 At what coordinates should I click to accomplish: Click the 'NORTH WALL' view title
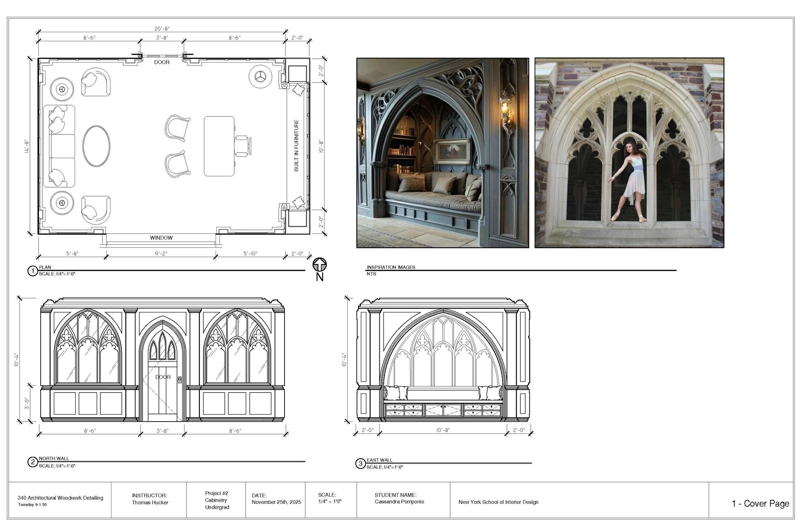pos(54,458)
